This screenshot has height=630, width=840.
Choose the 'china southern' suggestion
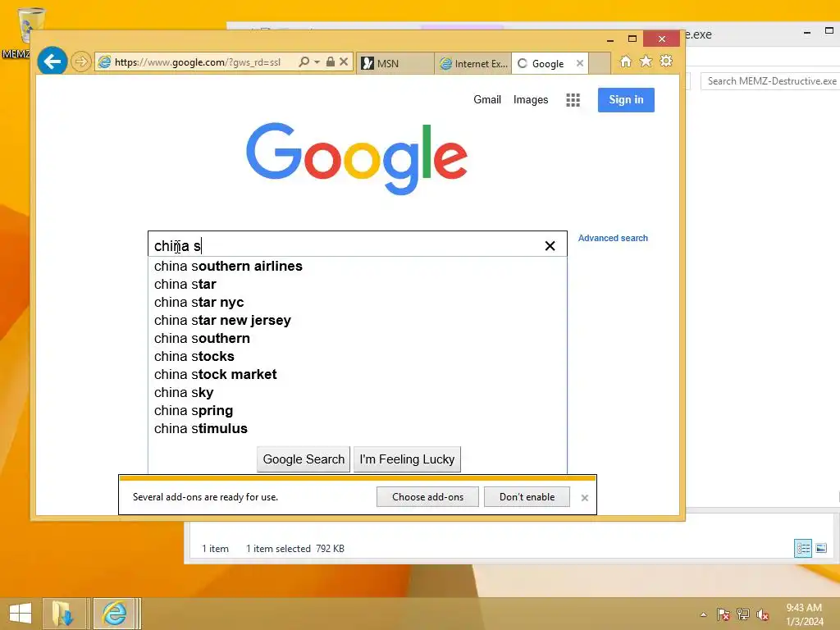tap(358, 338)
